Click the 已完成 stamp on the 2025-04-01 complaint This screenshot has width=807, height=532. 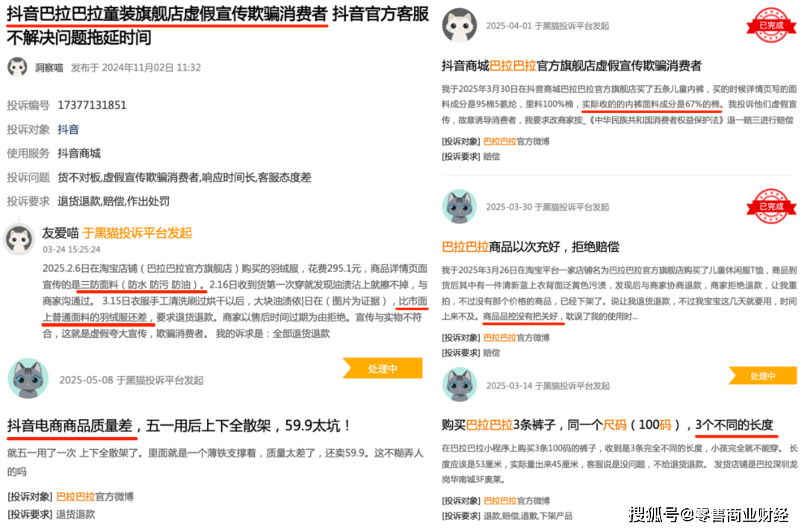point(770,25)
